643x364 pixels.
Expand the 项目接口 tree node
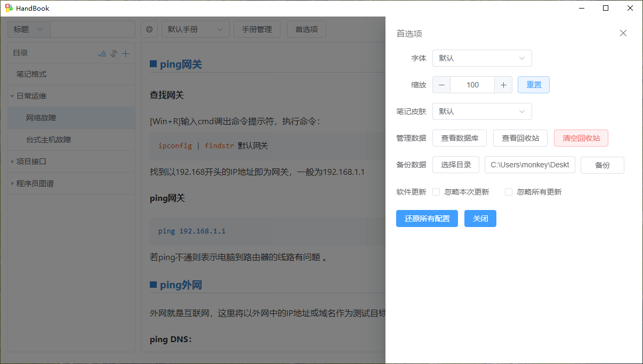click(x=12, y=161)
